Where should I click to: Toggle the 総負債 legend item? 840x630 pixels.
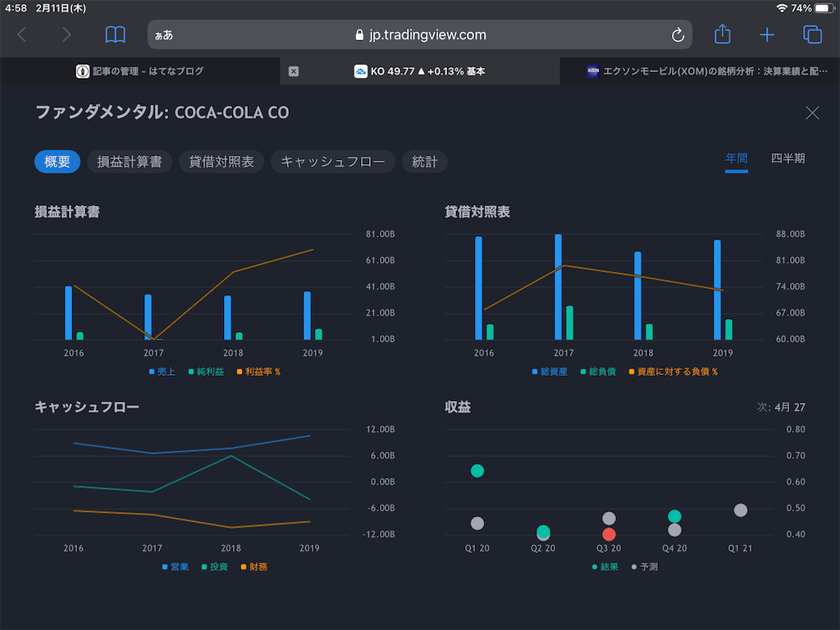pyautogui.click(x=598, y=372)
